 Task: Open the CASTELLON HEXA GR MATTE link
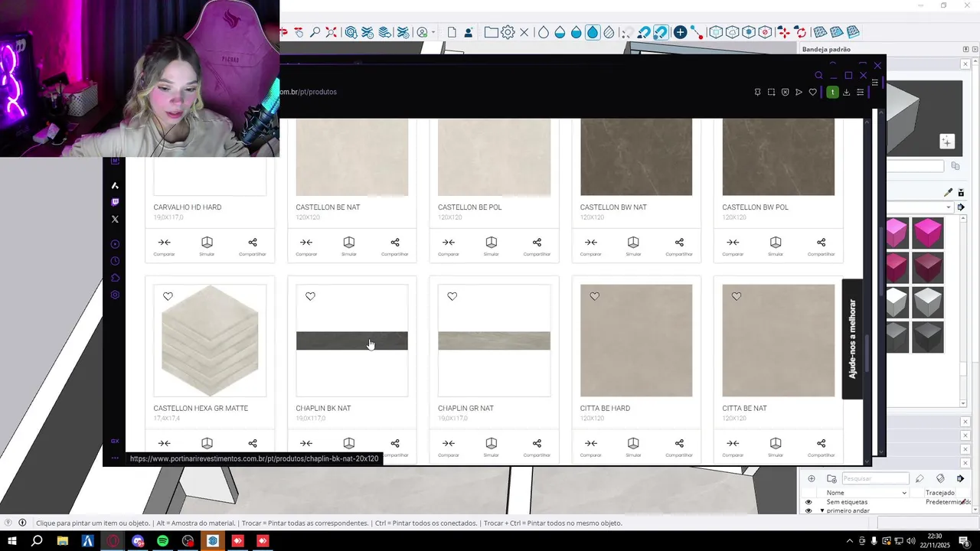[201, 409]
